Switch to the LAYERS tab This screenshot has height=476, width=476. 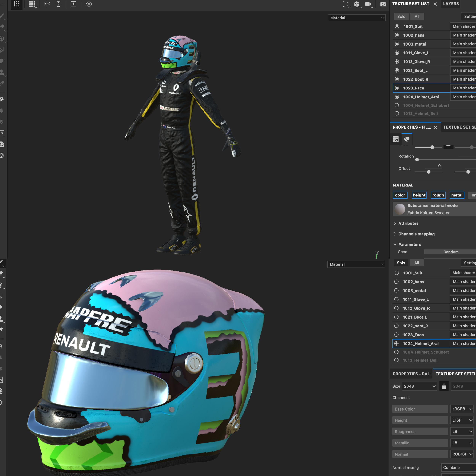point(451,4)
